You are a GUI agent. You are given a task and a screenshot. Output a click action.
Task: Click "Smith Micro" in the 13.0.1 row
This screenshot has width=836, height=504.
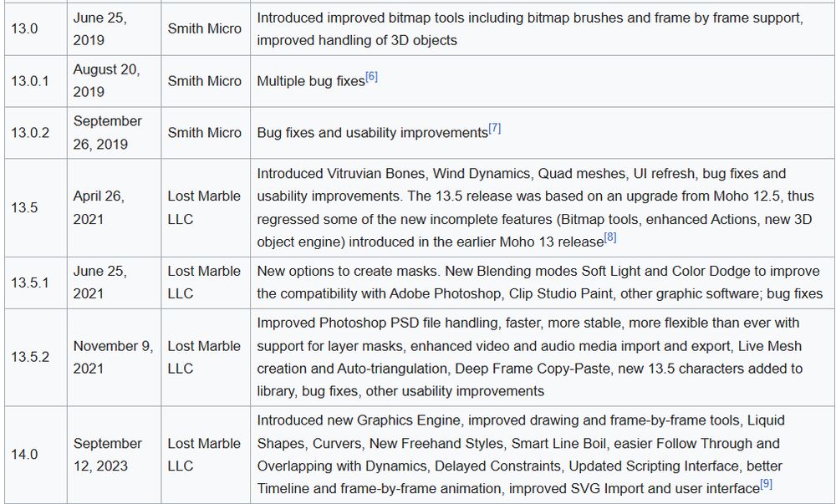point(205,81)
